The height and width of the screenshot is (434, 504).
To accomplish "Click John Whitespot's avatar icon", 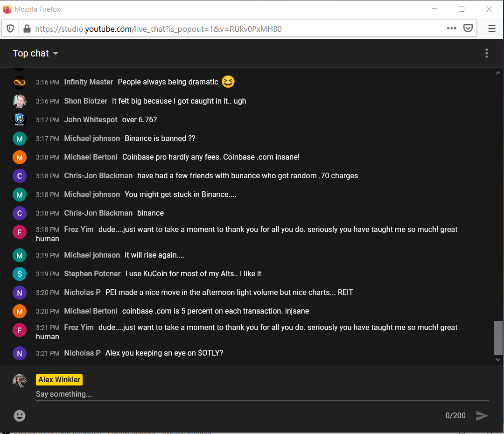I will [20, 120].
